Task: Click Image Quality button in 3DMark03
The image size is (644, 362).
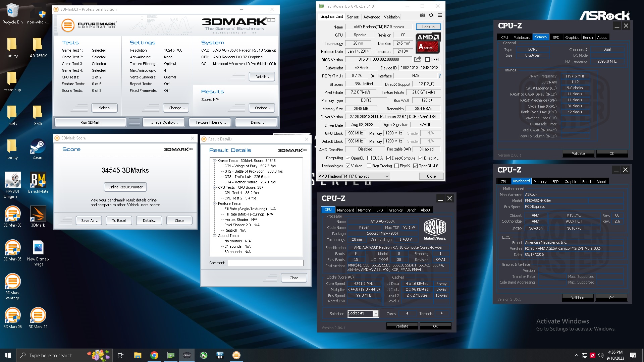Action: pos(164,122)
